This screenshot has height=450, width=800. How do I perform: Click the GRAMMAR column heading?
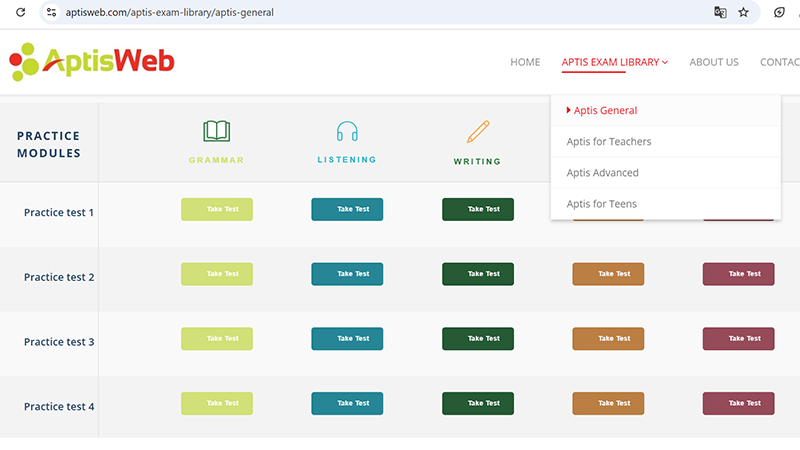(x=217, y=160)
